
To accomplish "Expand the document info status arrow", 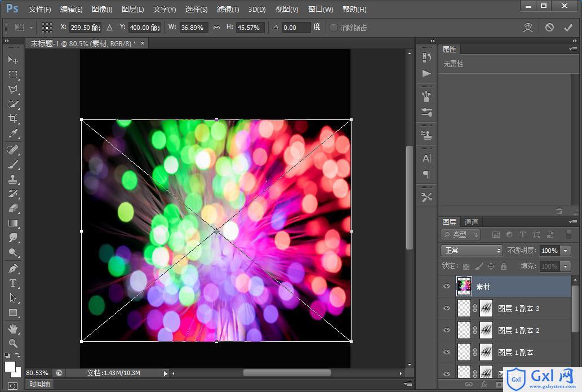I will [166, 373].
